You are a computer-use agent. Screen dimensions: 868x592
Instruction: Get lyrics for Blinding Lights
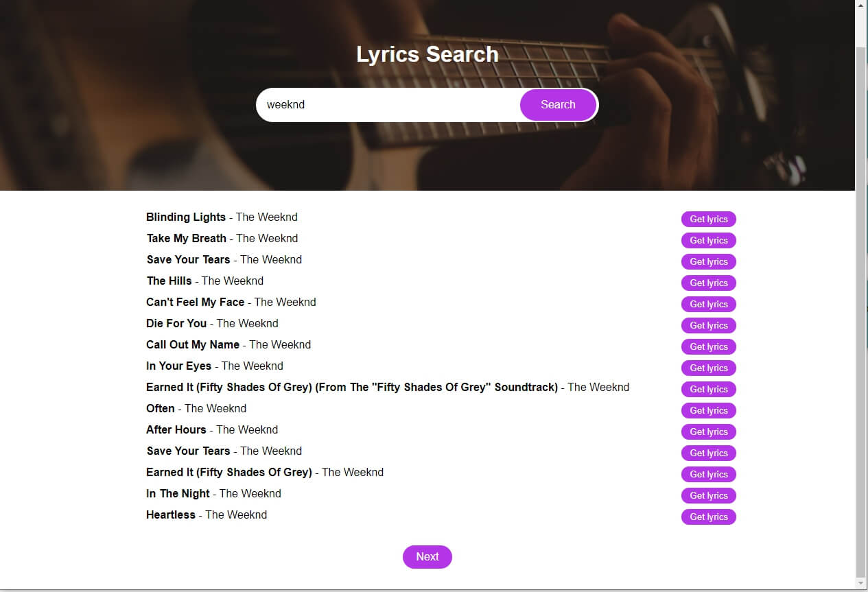(x=708, y=219)
